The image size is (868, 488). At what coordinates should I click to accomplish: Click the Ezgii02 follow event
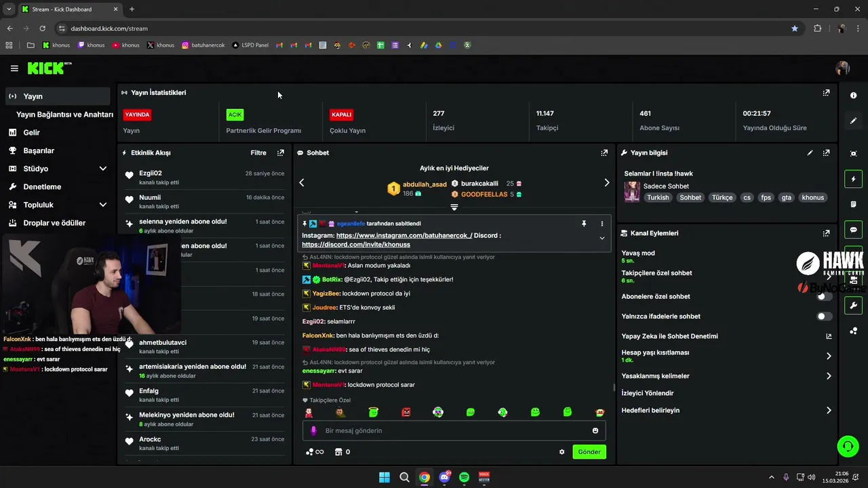click(x=205, y=178)
